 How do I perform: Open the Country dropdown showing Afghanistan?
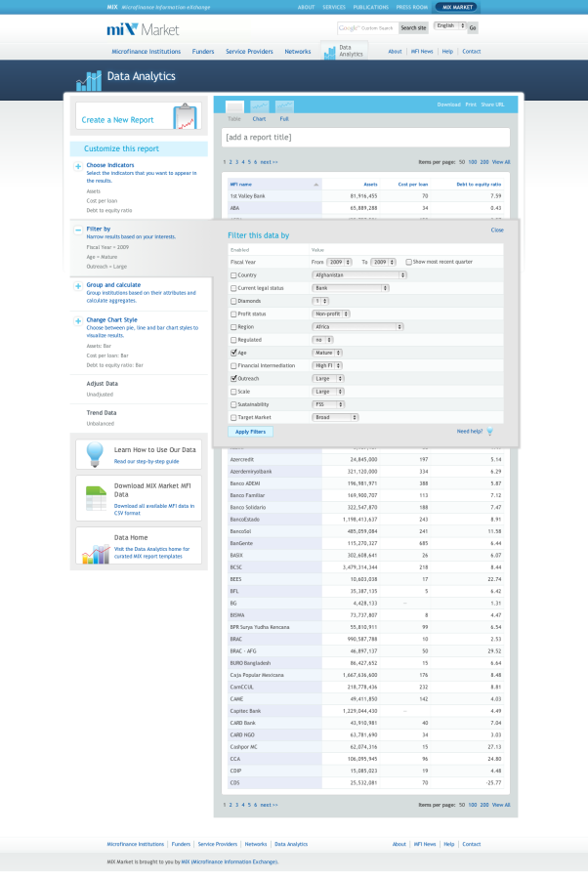pyautogui.click(x=358, y=275)
